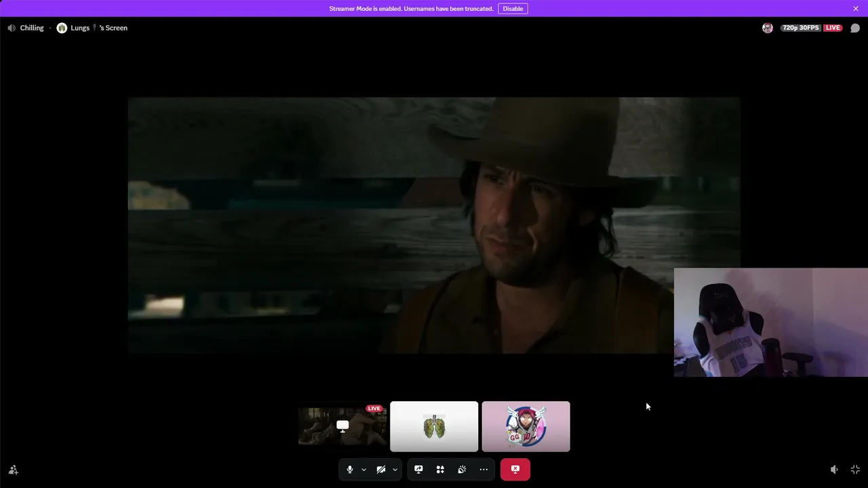This screenshot has height=488, width=868.
Task: Open the Soundboard
Action: click(x=462, y=469)
